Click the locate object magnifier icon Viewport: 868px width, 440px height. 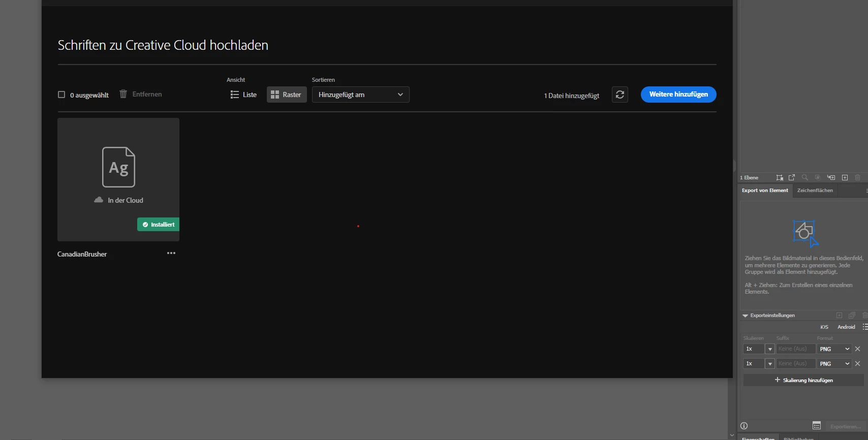[x=804, y=177]
